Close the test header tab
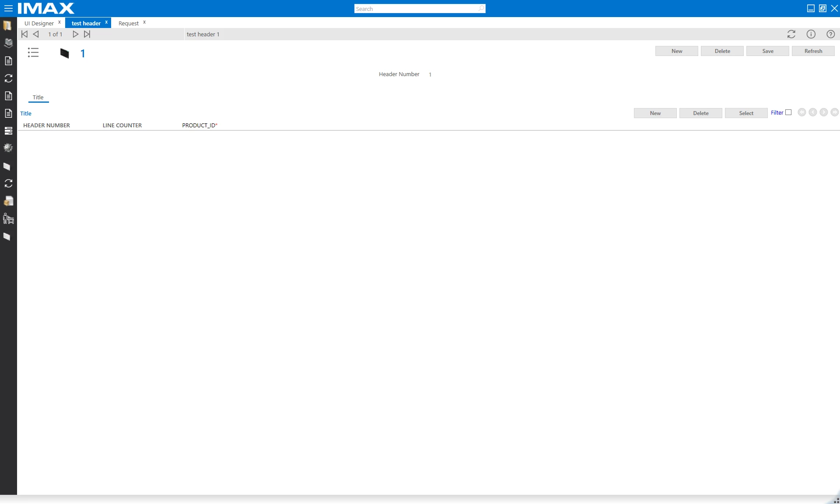 (x=106, y=22)
